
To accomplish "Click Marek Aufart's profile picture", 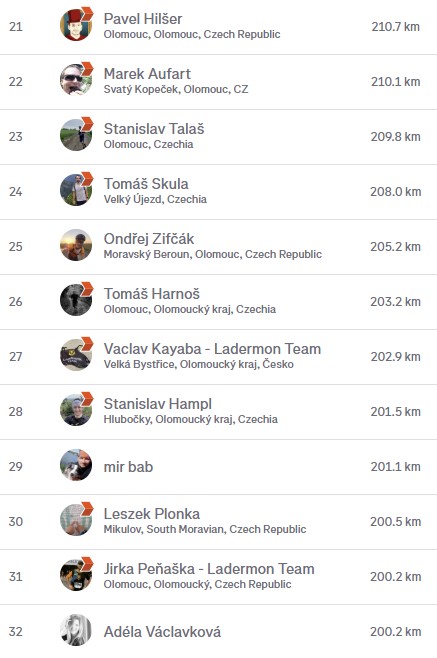I will [76, 81].
